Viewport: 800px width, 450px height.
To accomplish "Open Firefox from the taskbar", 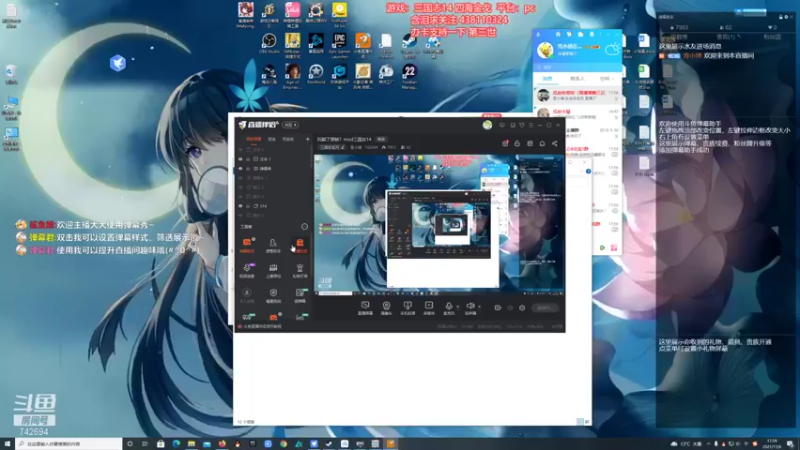I will click(222, 444).
